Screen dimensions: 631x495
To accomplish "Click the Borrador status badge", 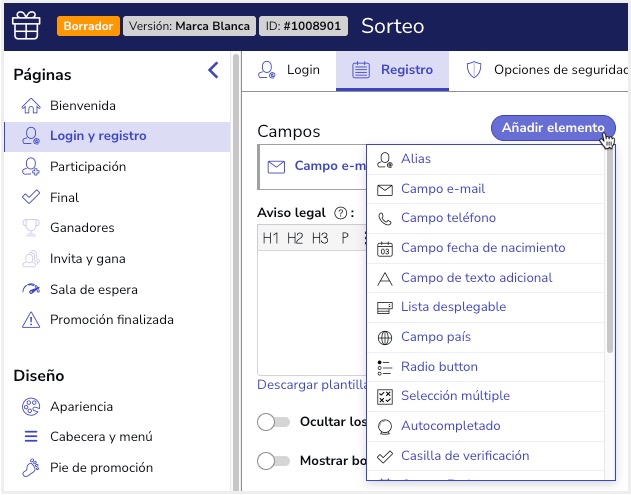I will click(88, 26).
